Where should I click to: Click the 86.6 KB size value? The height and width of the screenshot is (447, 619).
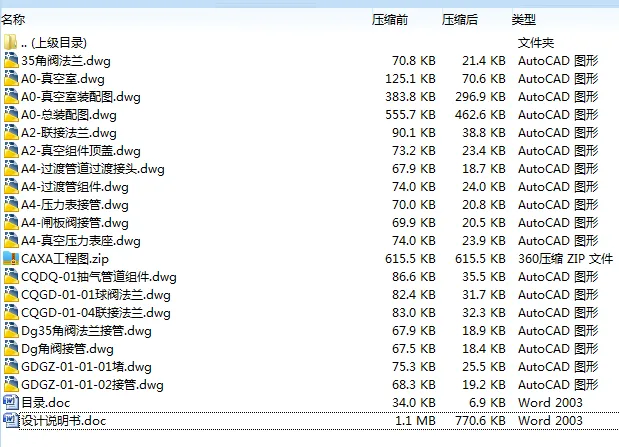414,276
